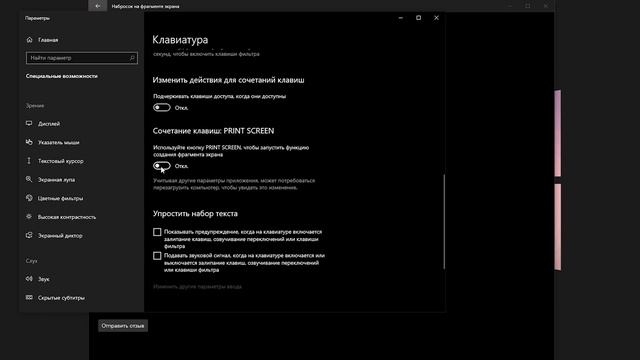Image resolution: width=640 pixels, height=360 pixels.
Task: Click the Цветные фильтры palette icon
Action: [x=29, y=198]
